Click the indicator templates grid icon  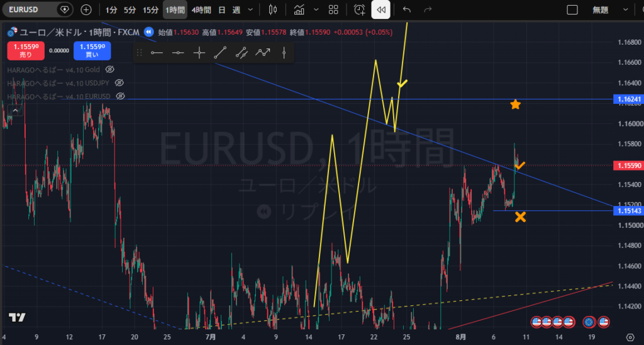click(333, 10)
